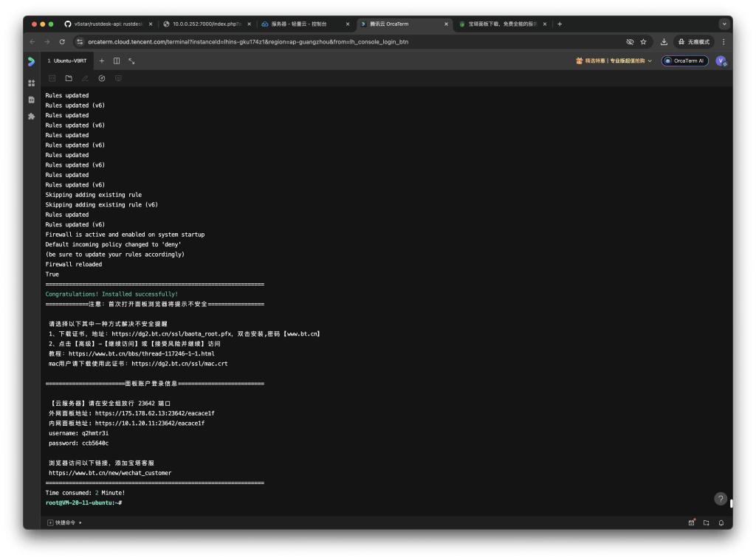Screen dimensions: 756x560
Task: Switch to the Ubuntu-V9RT terminal tab
Action: click(69, 61)
